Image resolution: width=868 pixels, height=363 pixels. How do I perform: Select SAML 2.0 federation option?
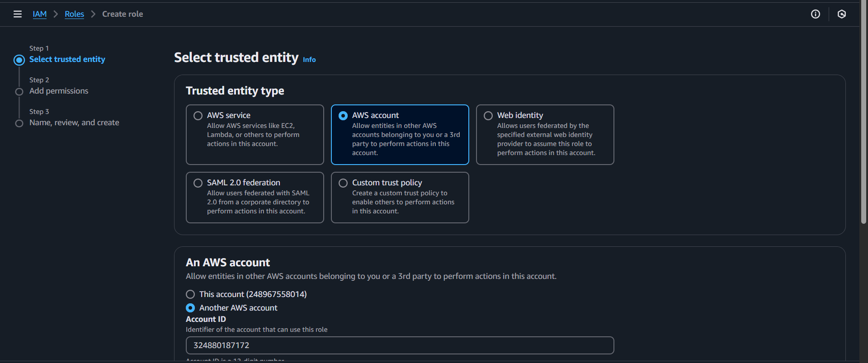tap(198, 183)
